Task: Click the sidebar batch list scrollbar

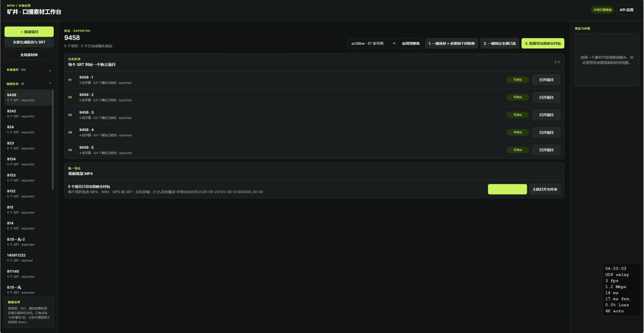Action: coord(53,139)
